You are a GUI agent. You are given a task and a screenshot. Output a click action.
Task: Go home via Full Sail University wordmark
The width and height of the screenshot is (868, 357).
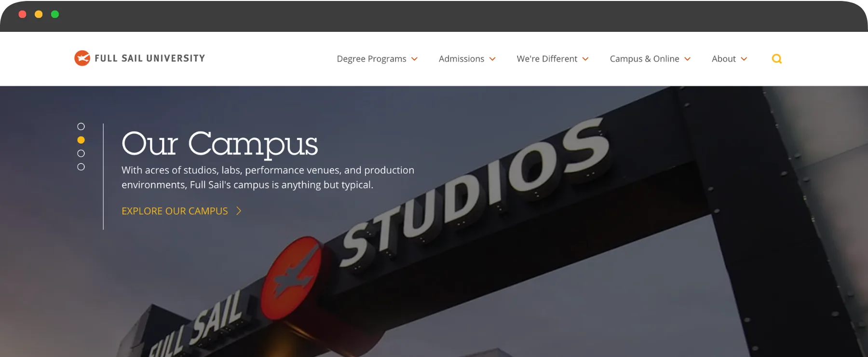150,58
